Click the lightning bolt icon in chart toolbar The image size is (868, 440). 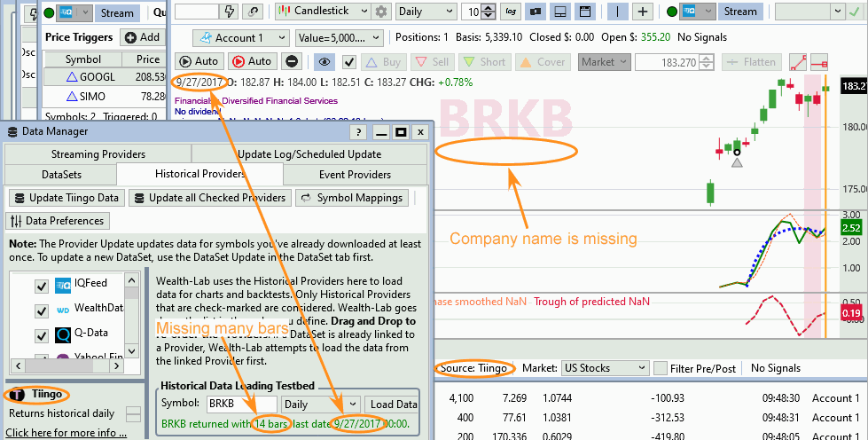point(231,12)
